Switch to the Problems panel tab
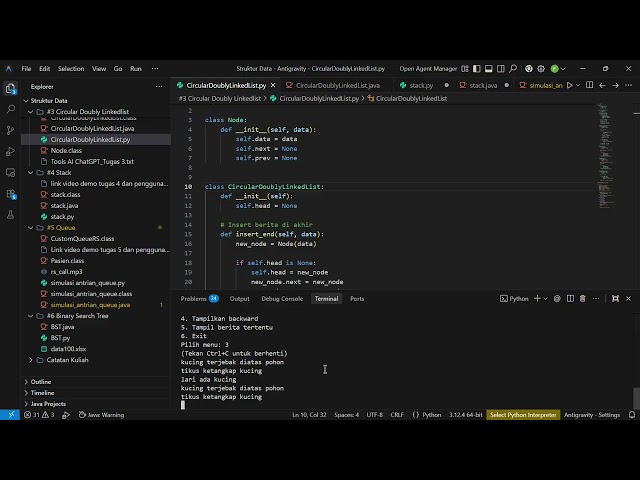Screen dimensions: 640x480 coord(200,299)
